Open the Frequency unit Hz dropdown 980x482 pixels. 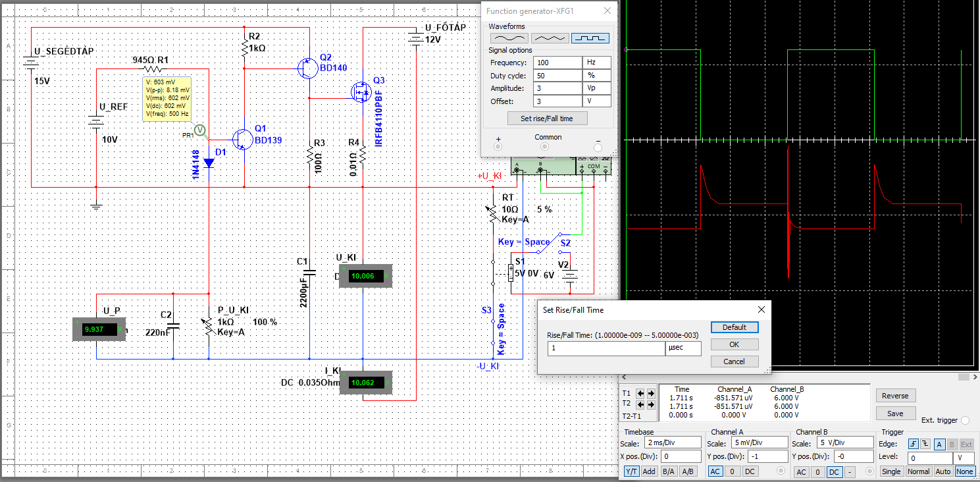(x=597, y=63)
